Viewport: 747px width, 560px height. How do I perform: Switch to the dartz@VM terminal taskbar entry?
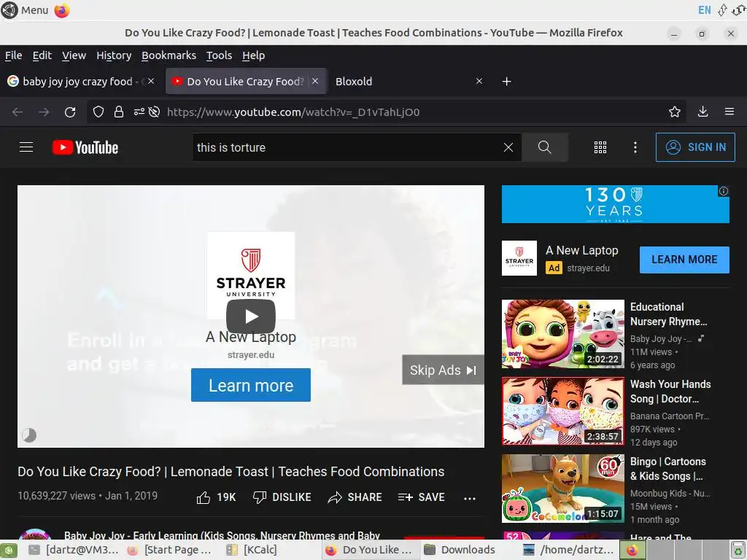click(74, 550)
